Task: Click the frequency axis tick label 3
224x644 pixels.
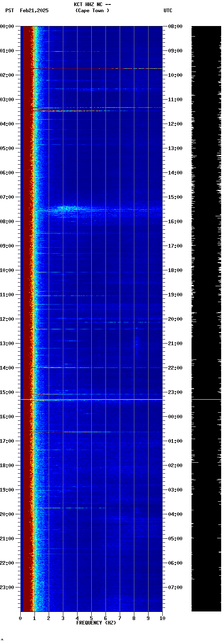Action: click(x=63, y=618)
